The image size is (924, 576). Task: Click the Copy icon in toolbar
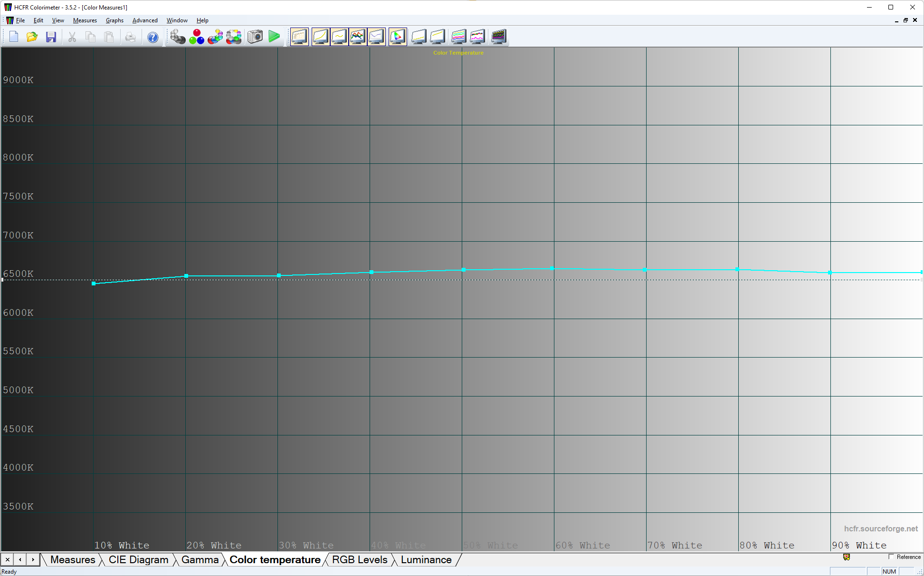90,37
